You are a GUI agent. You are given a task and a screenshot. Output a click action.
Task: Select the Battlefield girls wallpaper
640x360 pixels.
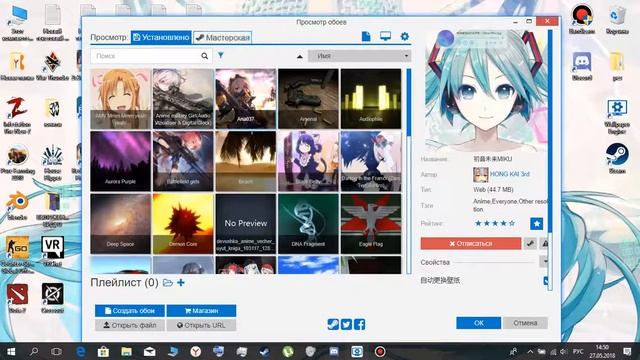[183, 161]
